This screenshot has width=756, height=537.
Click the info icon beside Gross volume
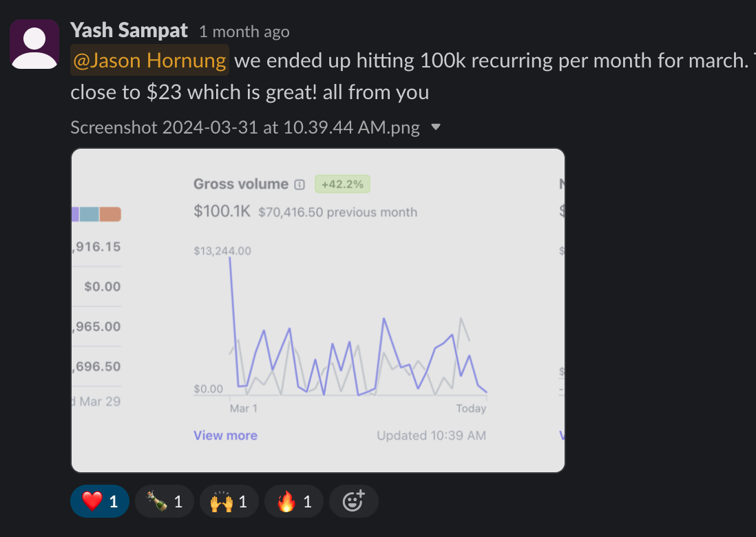pos(299,185)
